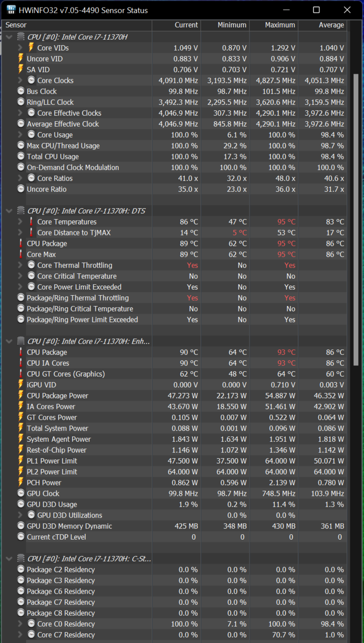
Task: Expand the Core Ratios row
Action: coord(20,178)
